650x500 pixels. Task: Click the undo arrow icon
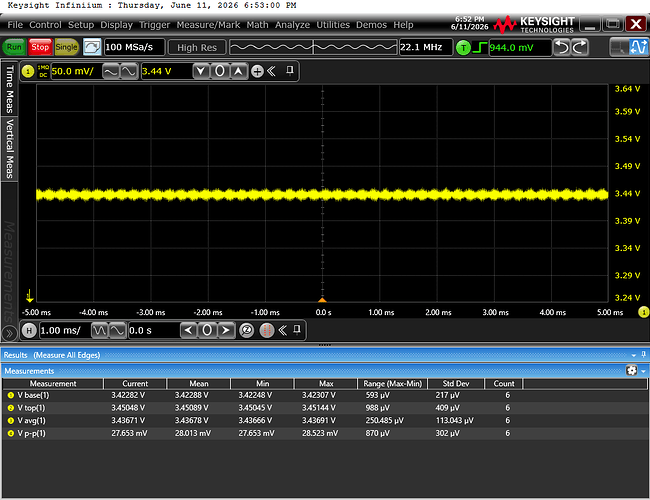(562, 47)
